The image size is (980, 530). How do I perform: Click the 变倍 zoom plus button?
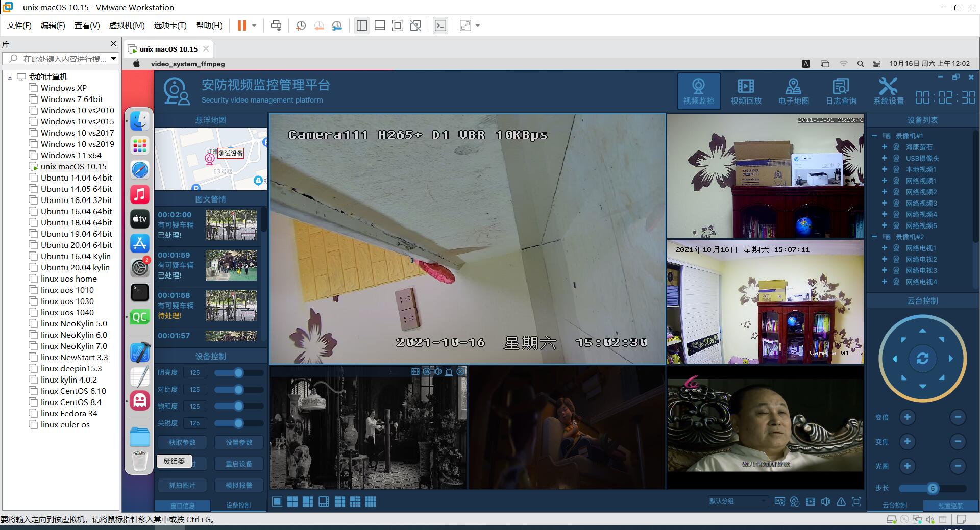pyautogui.click(x=907, y=417)
